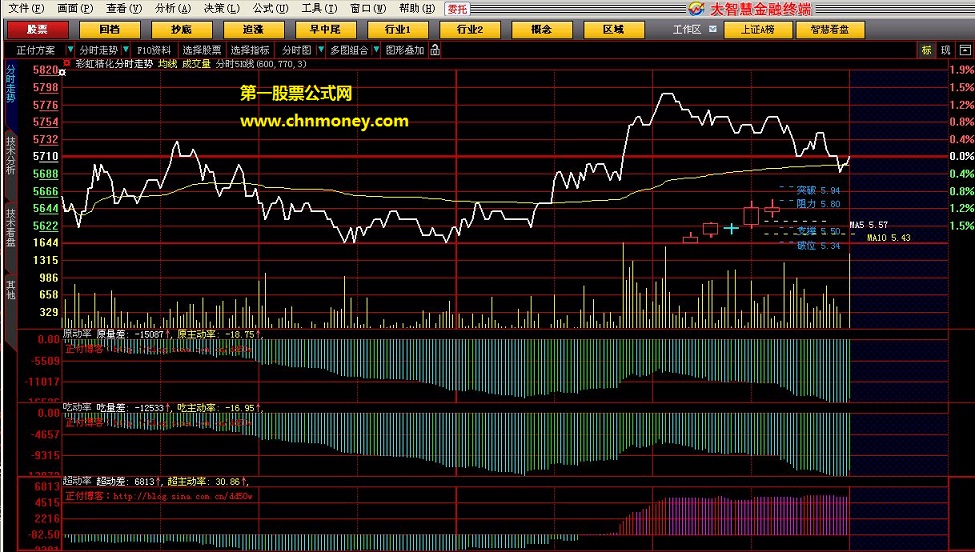Image resolution: width=975 pixels, height=552 pixels.
Task: Open F10资料 from toolbar
Action: coord(154,50)
